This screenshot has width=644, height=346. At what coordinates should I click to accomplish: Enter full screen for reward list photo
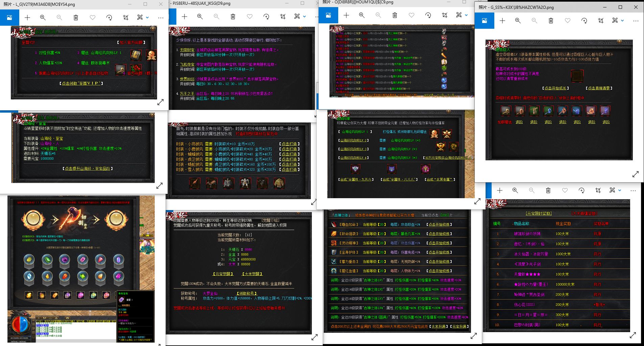tap(633, 335)
